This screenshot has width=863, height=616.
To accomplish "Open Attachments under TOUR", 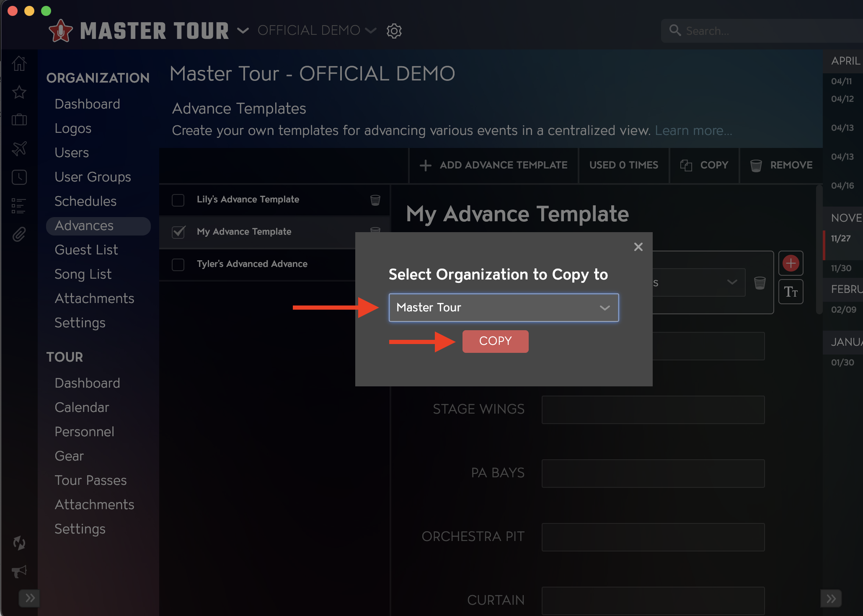I will click(x=94, y=505).
